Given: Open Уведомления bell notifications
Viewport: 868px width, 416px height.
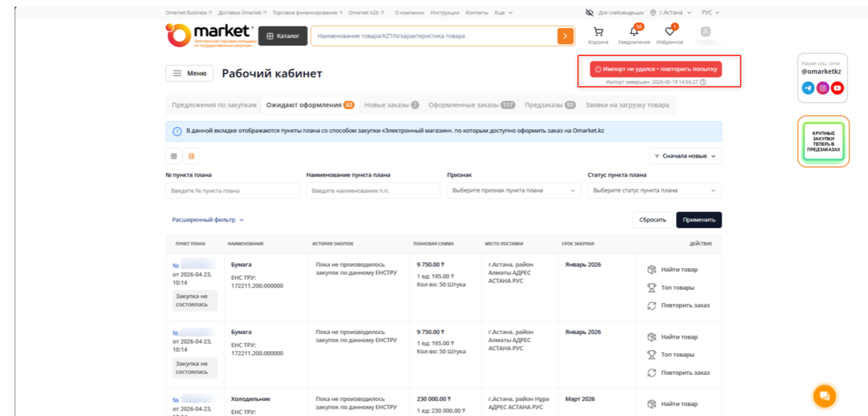Looking at the screenshot, I should pos(634,32).
